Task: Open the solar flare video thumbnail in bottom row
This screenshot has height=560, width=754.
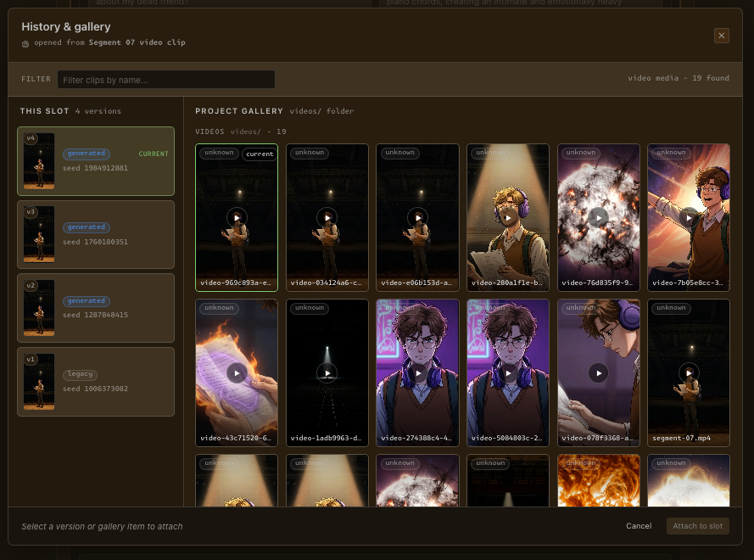Action: [x=598, y=480]
